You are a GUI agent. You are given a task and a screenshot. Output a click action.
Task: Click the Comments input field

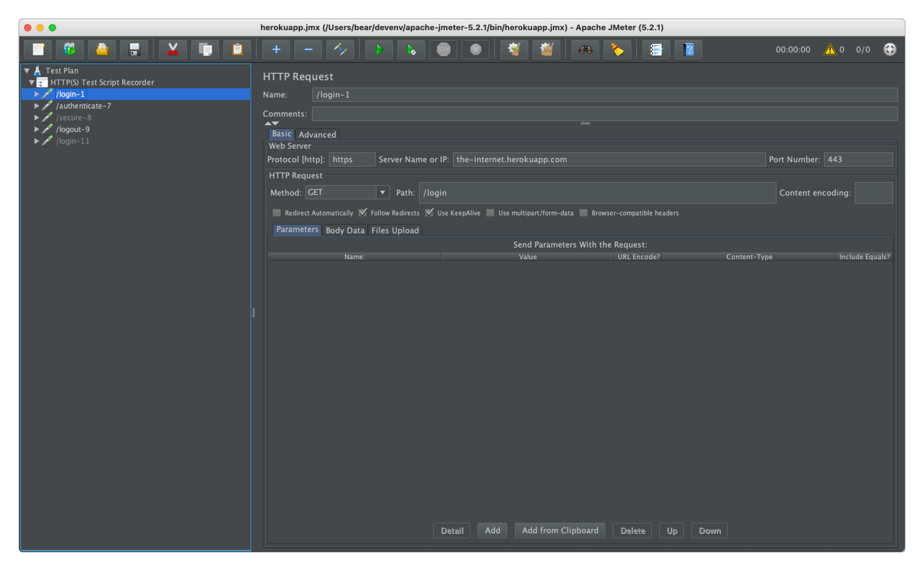pyautogui.click(x=605, y=114)
